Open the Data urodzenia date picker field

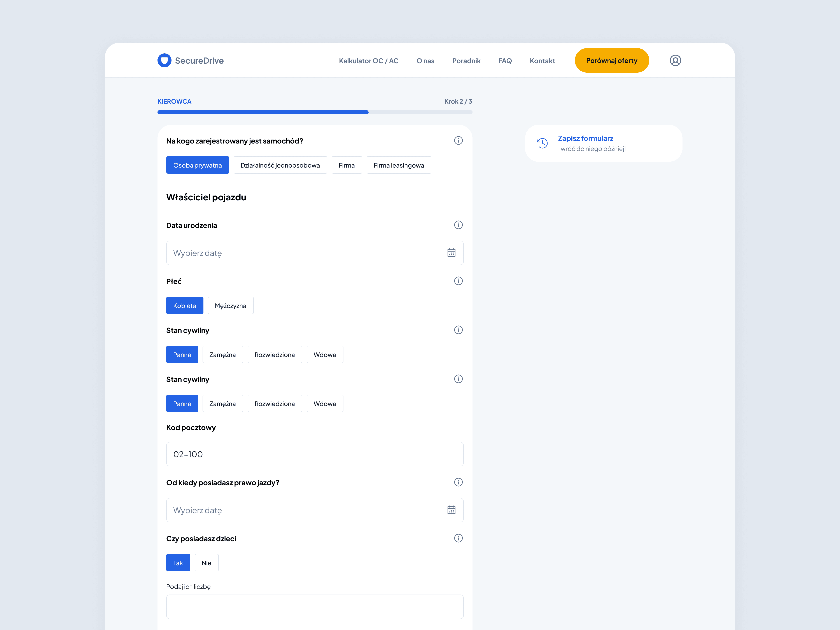304,253
